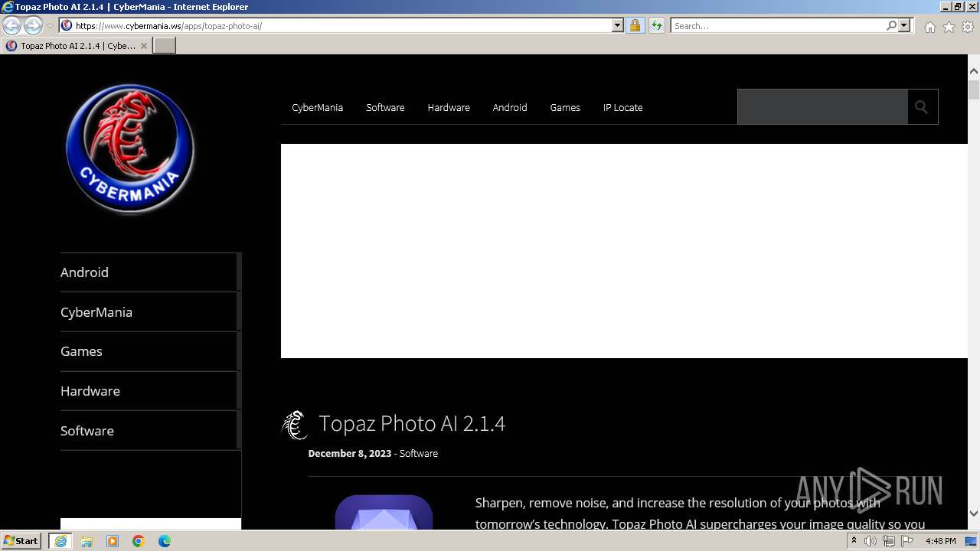Select the Topaz Photo AI browser tab

click(x=77, y=46)
